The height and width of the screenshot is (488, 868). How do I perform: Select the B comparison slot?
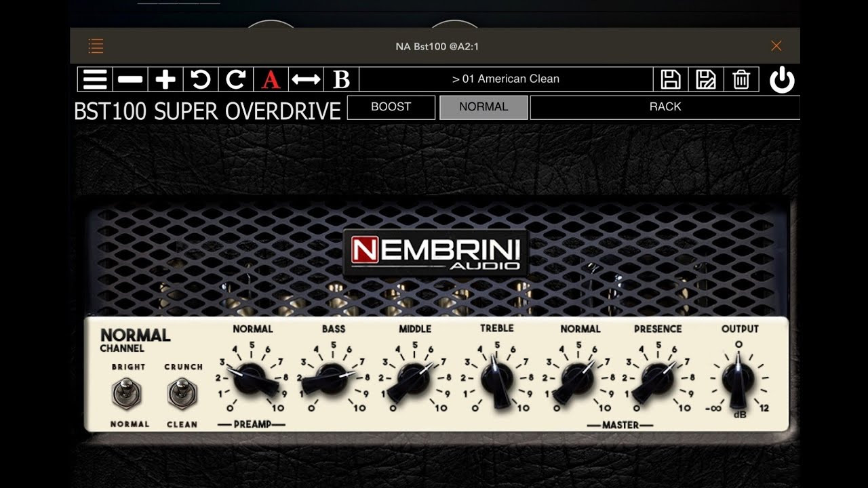(342, 79)
